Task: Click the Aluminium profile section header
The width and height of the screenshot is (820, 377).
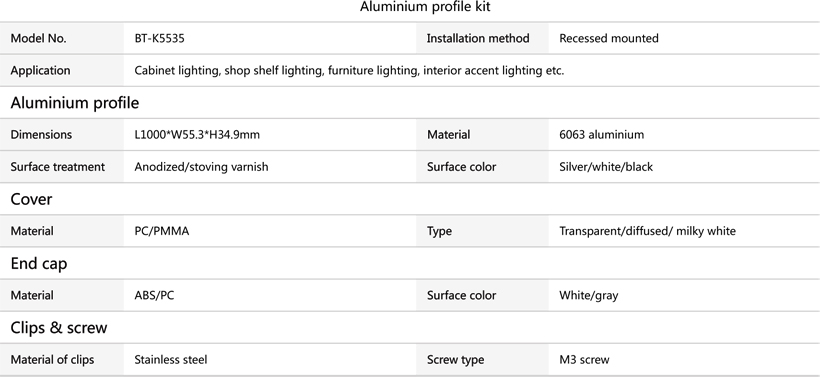Action: click(x=75, y=102)
